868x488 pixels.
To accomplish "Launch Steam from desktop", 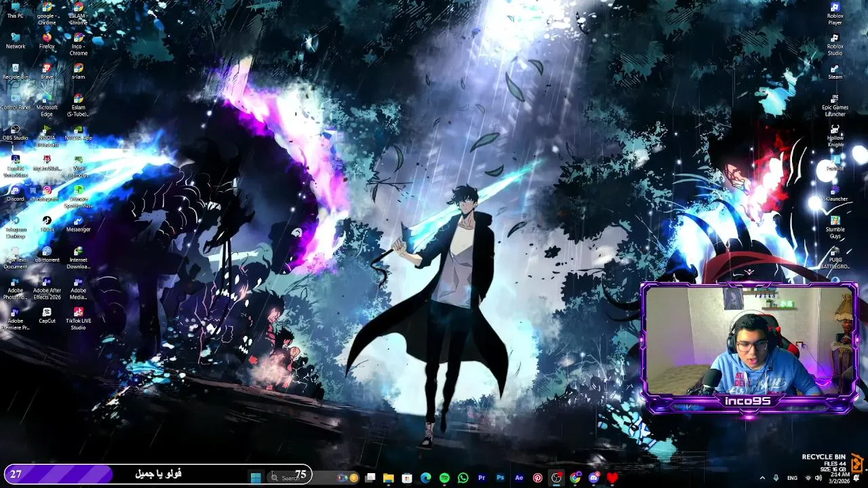I will [835, 71].
